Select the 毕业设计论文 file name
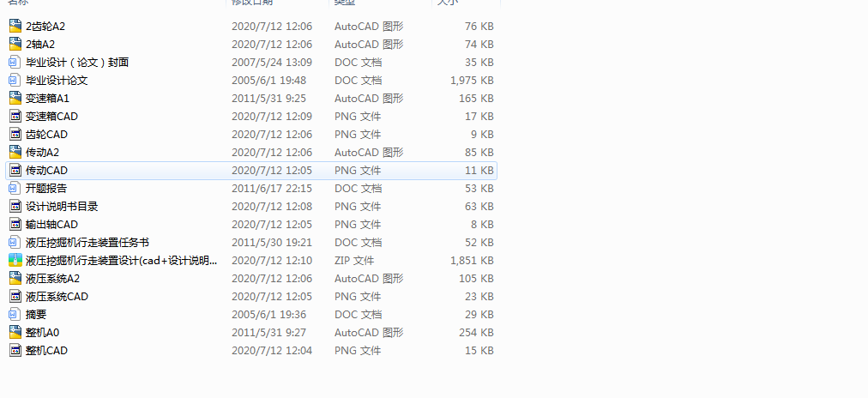 click(x=57, y=81)
